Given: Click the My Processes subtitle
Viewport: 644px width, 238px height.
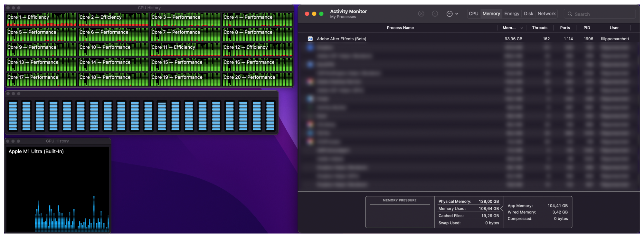Looking at the screenshot, I should tap(343, 17).
